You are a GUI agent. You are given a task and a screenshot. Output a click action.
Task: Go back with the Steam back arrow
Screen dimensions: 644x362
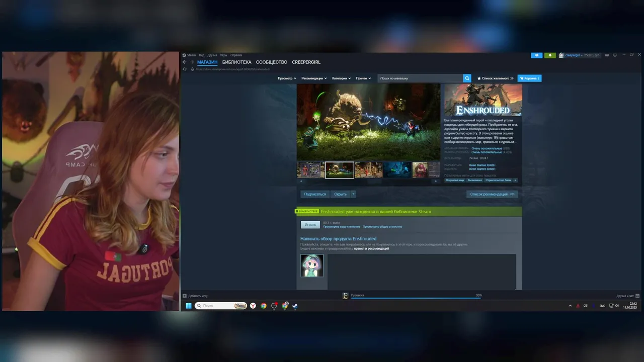pos(184,62)
